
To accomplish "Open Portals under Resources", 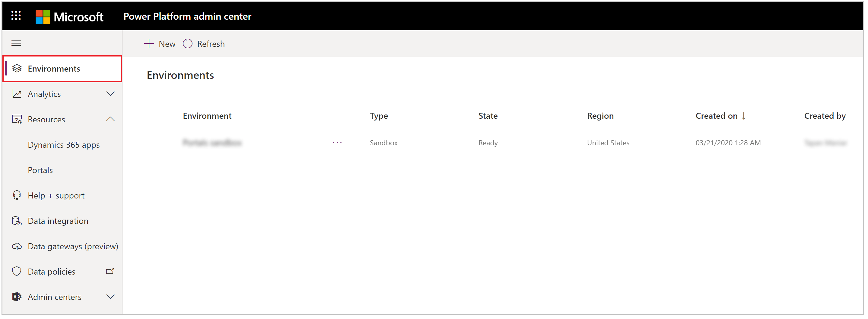I will coord(40,170).
